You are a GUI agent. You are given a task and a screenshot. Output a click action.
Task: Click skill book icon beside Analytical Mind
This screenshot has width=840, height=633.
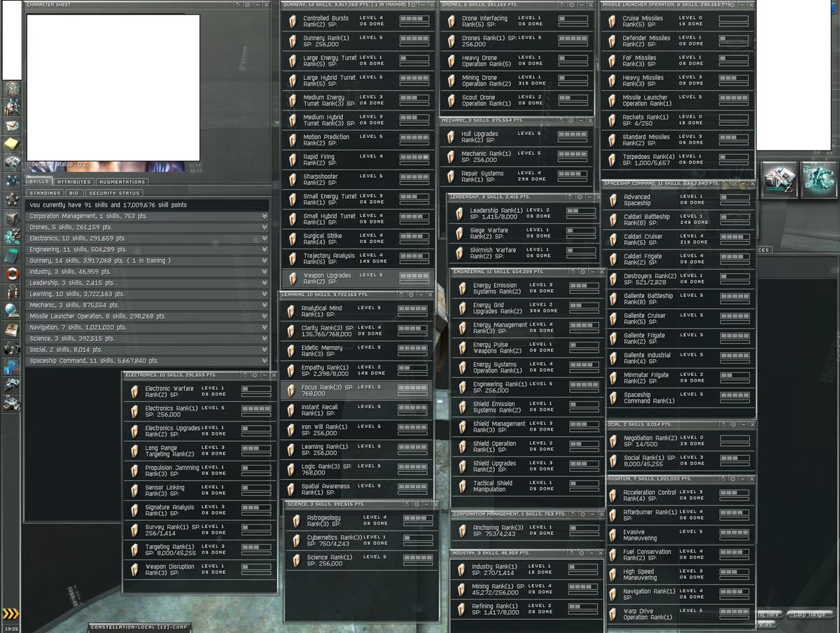tap(291, 311)
